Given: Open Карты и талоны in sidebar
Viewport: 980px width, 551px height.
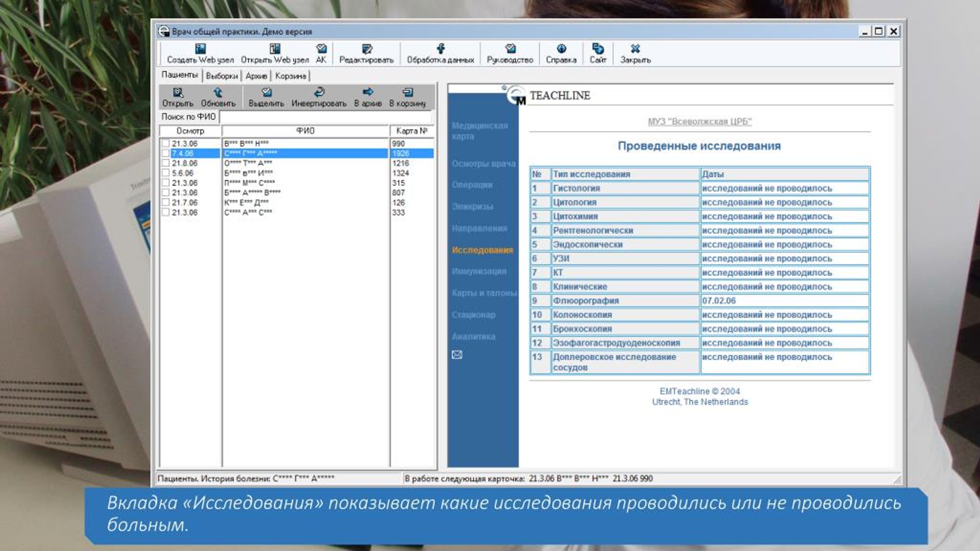Looking at the screenshot, I should click(x=484, y=293).
